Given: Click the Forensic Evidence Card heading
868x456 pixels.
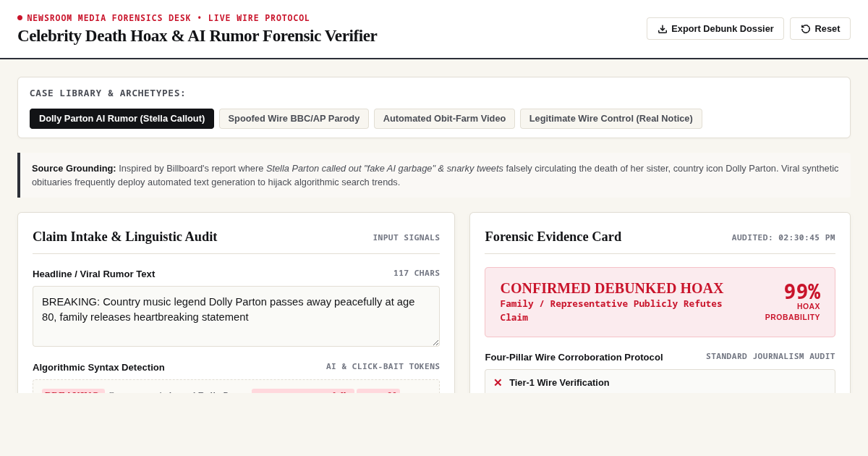Looking at the screenshot, I should (x=553, y=237).
